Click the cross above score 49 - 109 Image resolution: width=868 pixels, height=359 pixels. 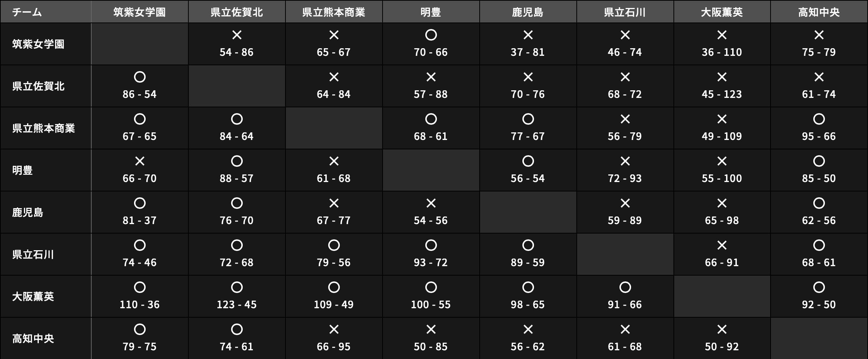coord(722,119)
